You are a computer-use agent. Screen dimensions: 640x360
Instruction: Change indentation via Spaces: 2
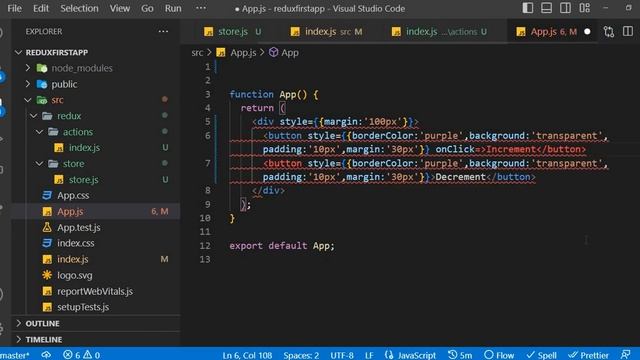tap(301, 355)
